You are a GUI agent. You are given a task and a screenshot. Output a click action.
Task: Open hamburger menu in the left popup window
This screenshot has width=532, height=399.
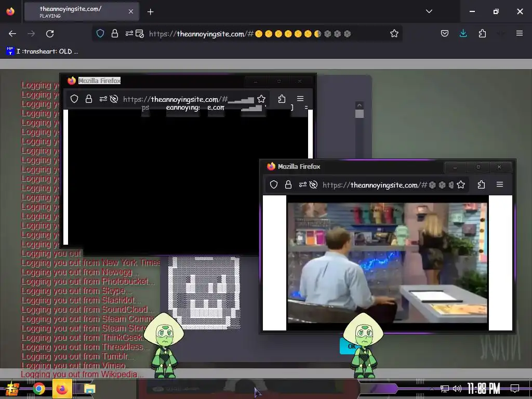pos(300,99)
